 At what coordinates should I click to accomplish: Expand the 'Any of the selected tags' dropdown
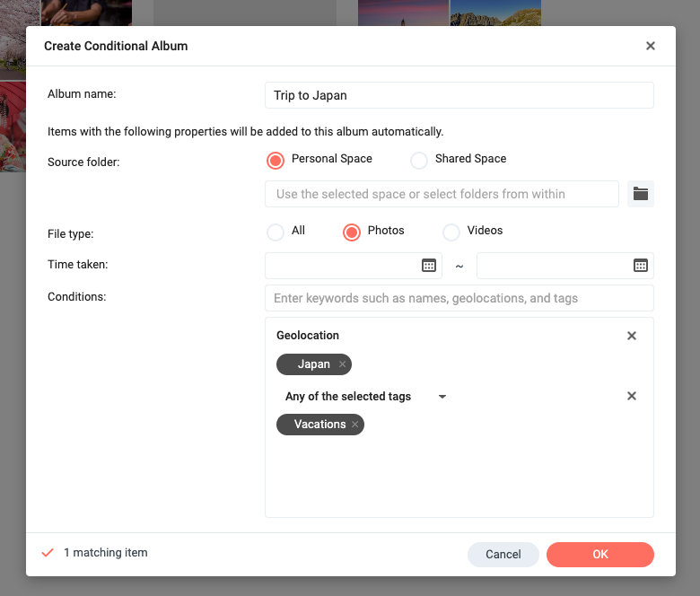pos(442,397)
